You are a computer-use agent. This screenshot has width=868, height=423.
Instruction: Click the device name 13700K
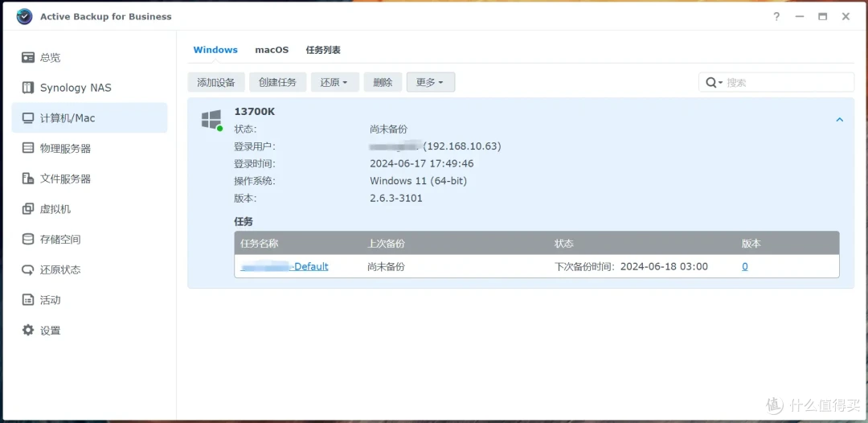coord(255,111)
